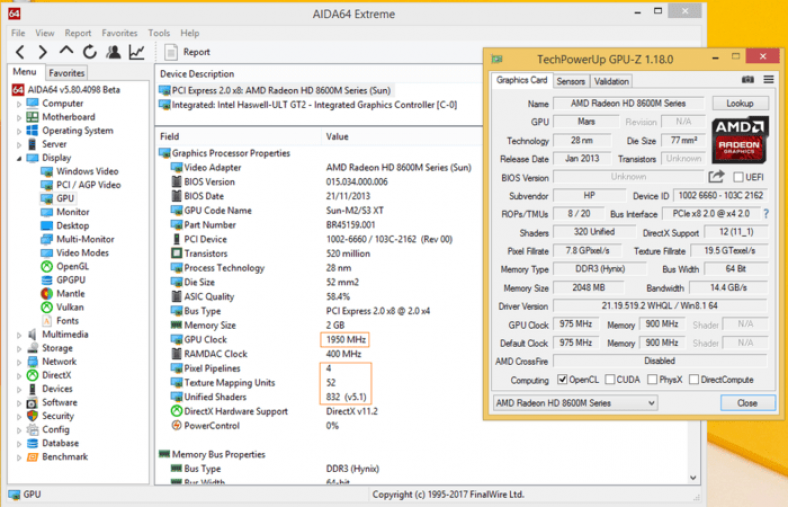Open the Report menu
Image resolution: width=788 pixels, height=507 pixels.
pyautogui.click(x=78, y=33)
